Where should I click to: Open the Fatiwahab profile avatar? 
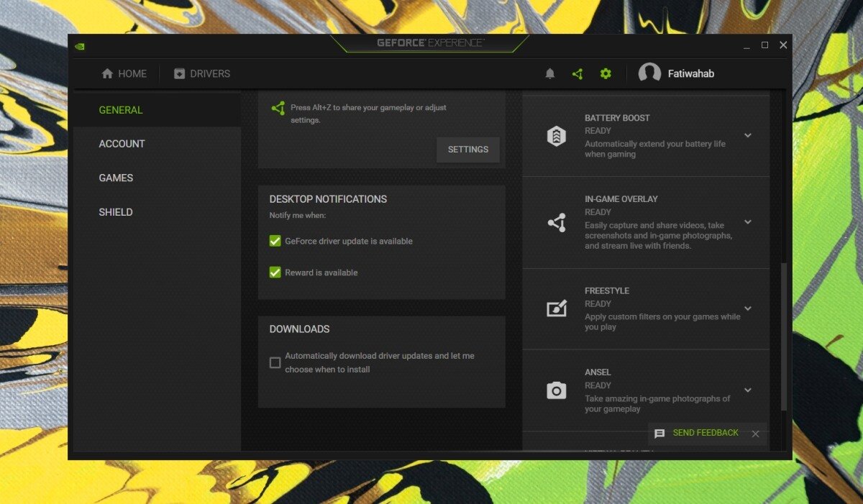649,73
